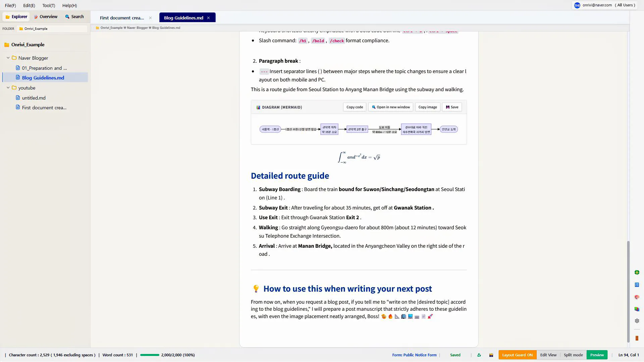Click the storage box icon in status bar
The width and height of the screenshot is (644, 362).
(491, 355)
